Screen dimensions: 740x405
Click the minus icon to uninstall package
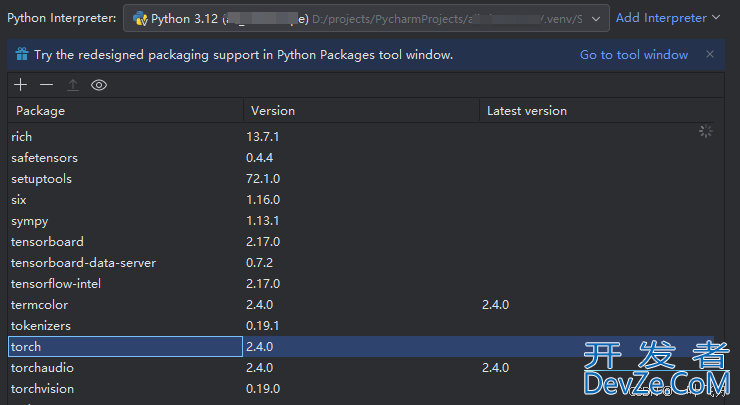(x=46, y=86)
